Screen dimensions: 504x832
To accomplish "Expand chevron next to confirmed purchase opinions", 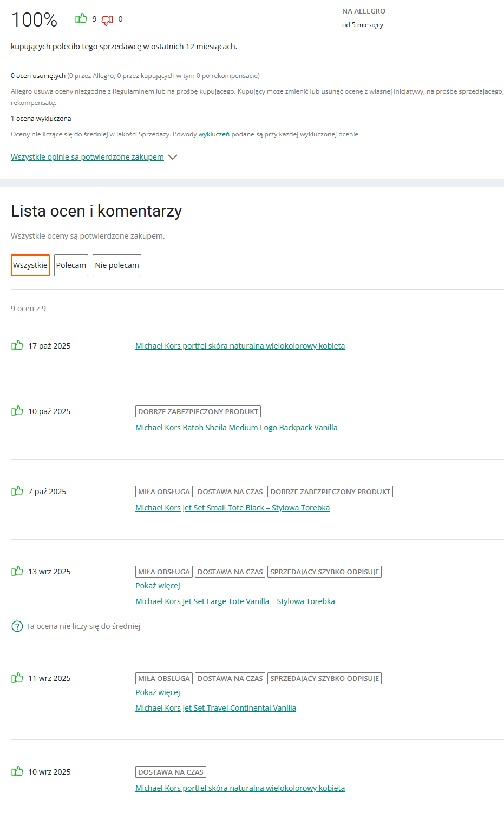I will 173,157.
